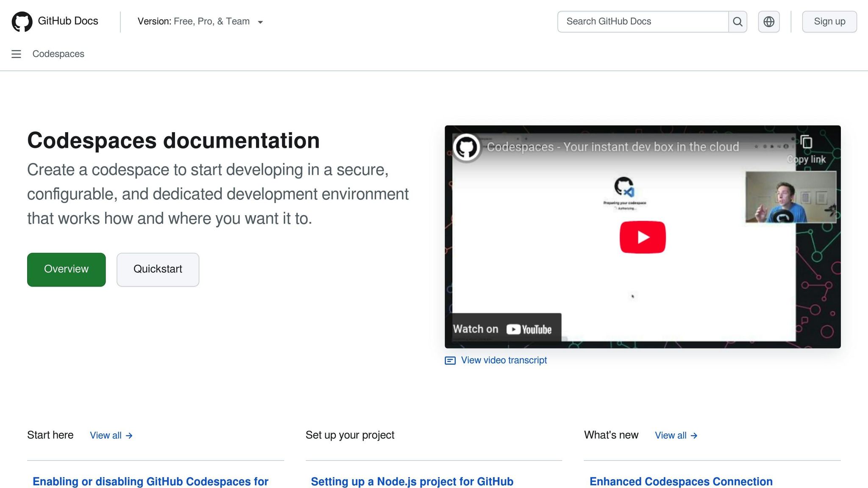Play the Codespaces YouTube video
Image resolution: width=868 pixels, height=488 pixels.
pyautogui.click(x=643, y=237)
